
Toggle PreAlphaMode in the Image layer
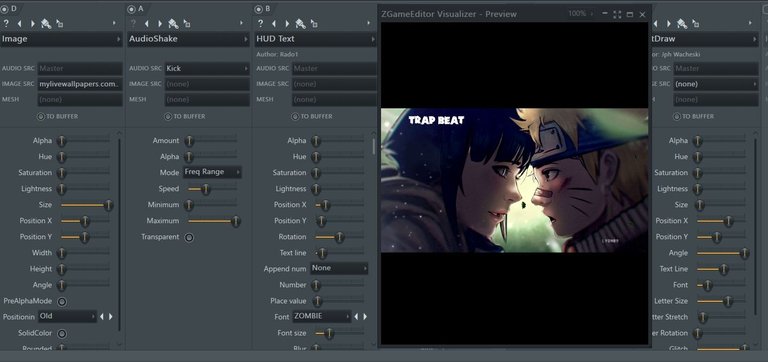pos(62,301)
